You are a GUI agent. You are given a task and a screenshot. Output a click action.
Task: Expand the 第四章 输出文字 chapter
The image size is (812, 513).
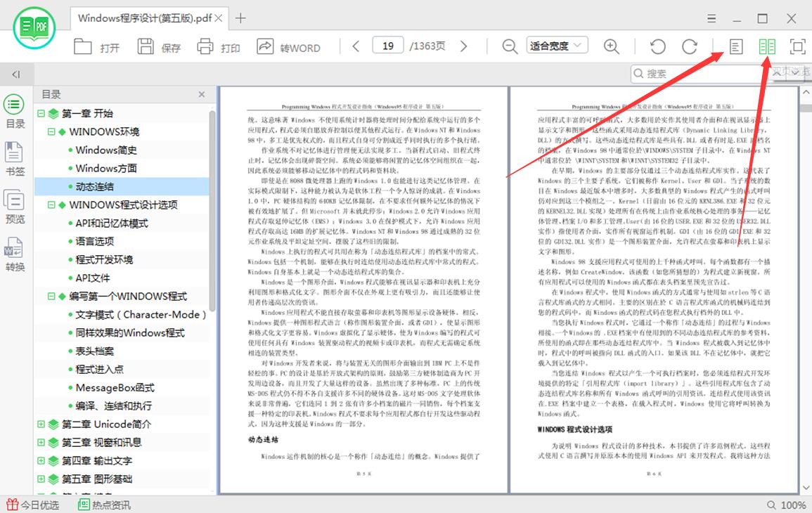[x=41, y=460]
